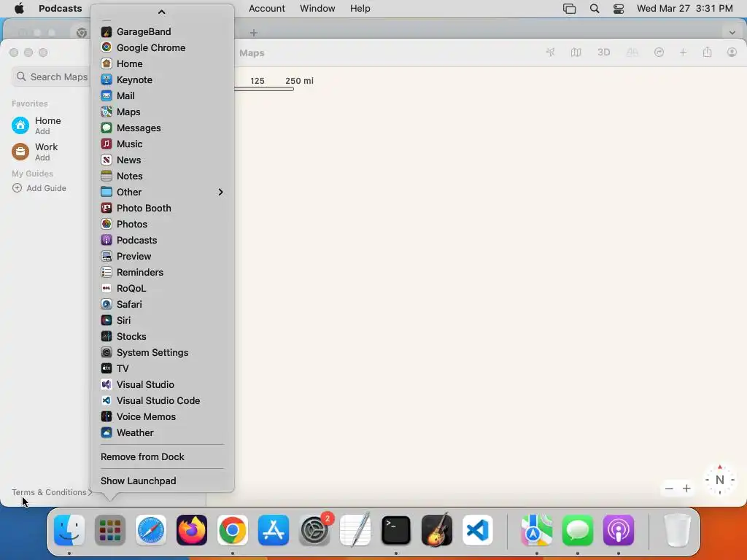Launch Keynote from the list
This screenshot has height=560, width=747.
[162, 79]
